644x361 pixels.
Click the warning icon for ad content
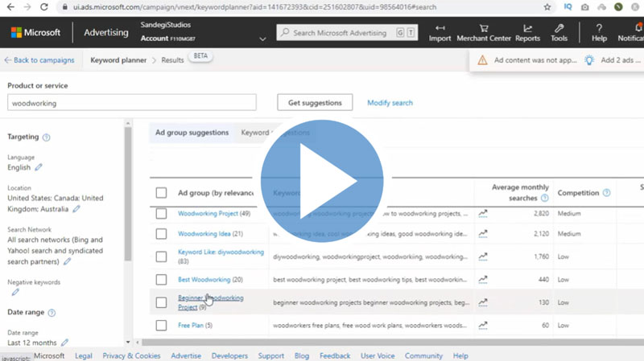(x=482, y=60)
